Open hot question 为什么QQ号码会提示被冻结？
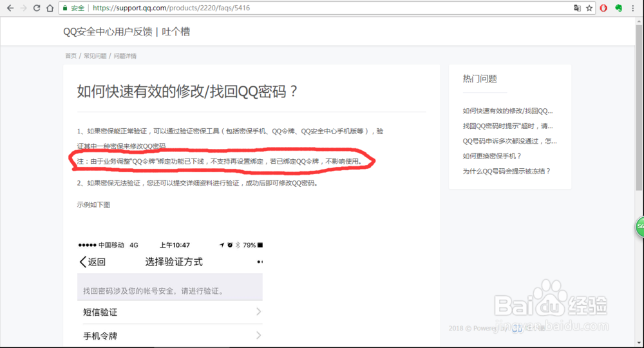 pos(506,171)
